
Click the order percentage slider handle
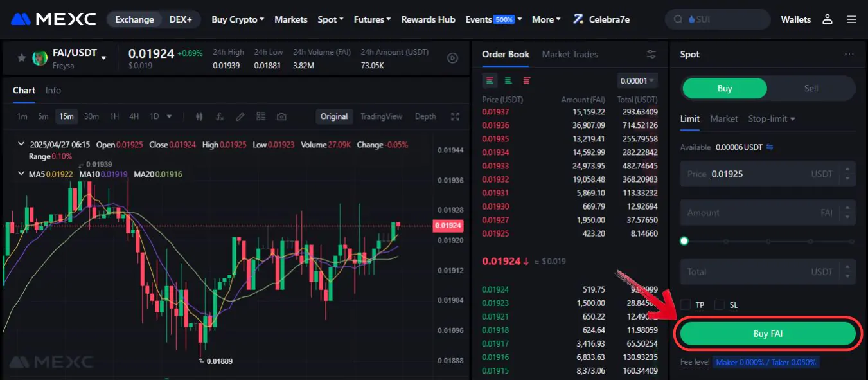(684, 241)
